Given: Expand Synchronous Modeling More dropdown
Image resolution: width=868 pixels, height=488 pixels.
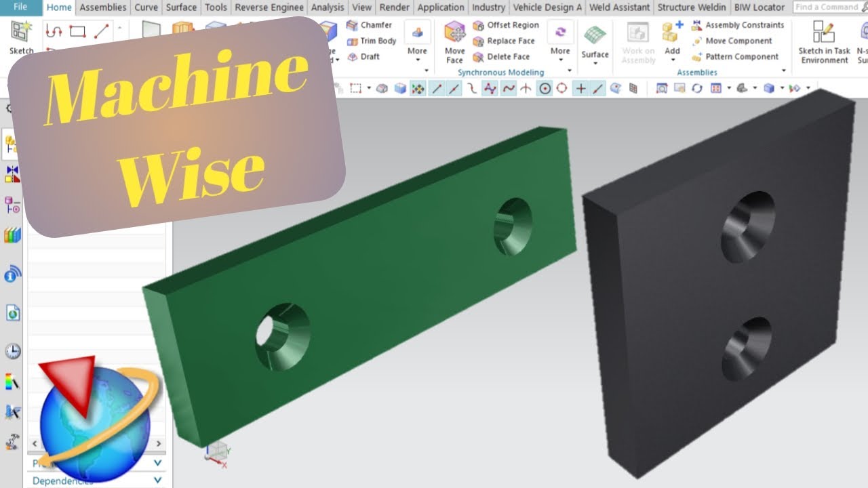Looking at the screenshot, I should point(560,42).
